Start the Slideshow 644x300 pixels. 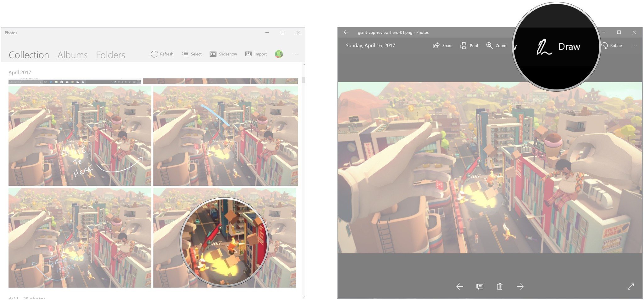[x=223, y=54]
